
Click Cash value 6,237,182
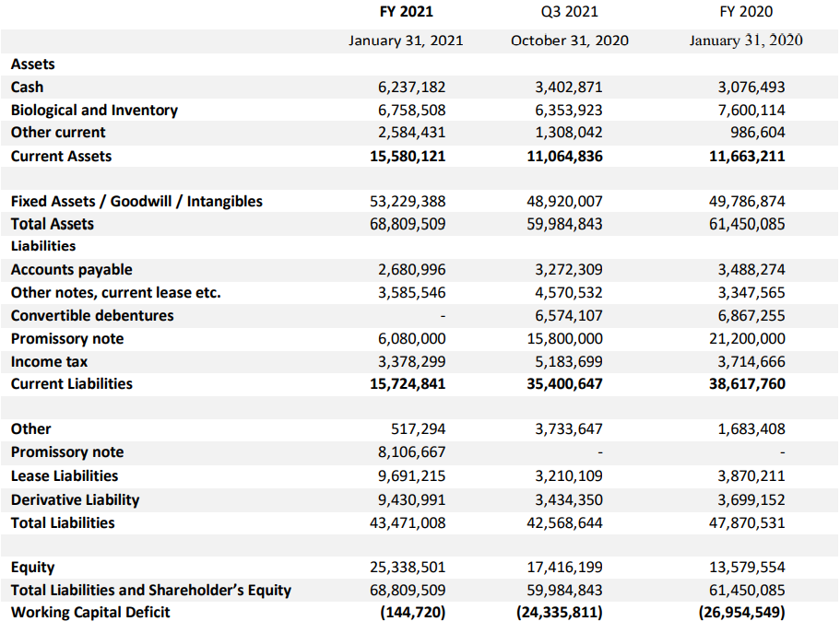tap(411, 87)
